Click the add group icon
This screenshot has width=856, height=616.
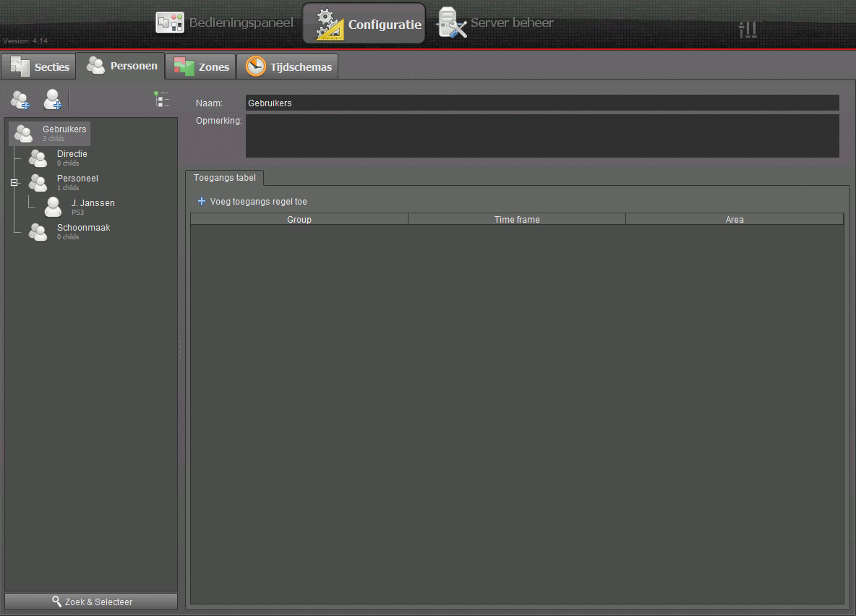[20, 100]
